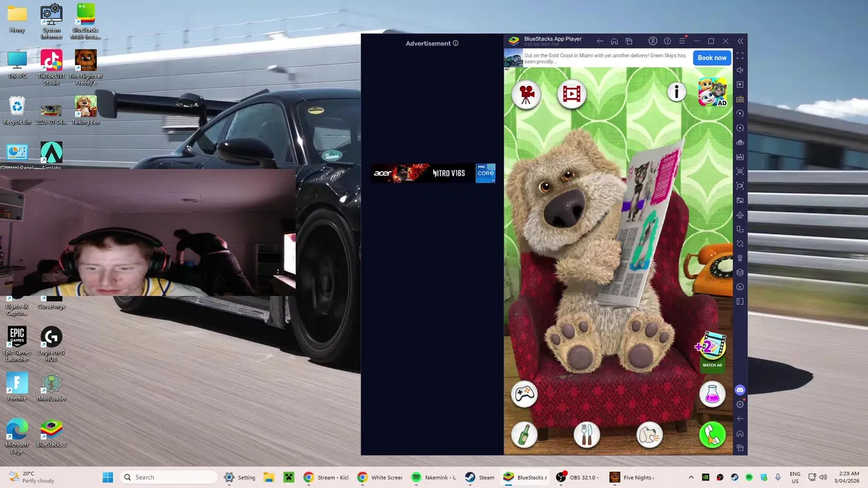The image size is (868, 488).
Task: Open tModLoader desktop shortcut
Action: click(52, 387)
